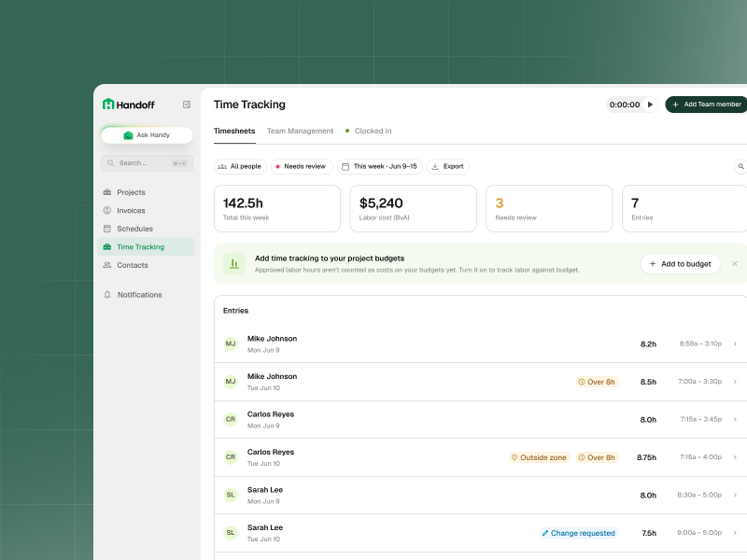Click SL avatar on Tue Jun 10 row
This screenshot has width=747, height=560.
231,533
